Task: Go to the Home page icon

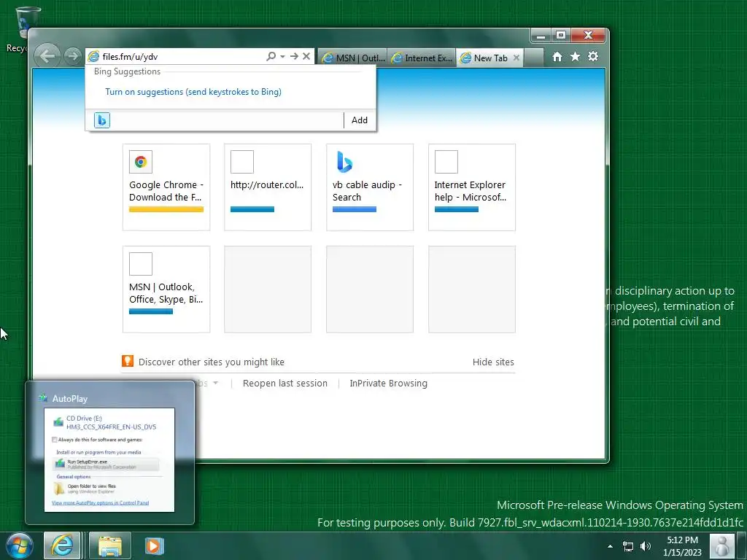Action: point(557,57)
